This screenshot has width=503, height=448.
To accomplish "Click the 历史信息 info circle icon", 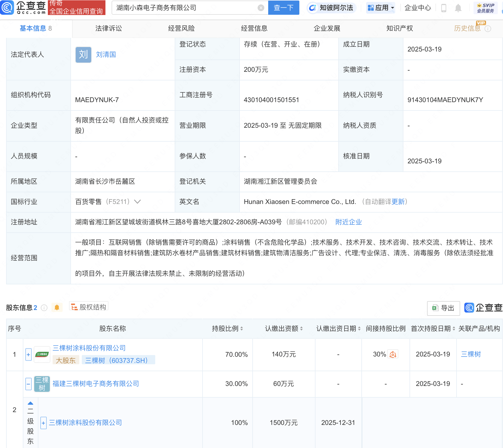I will (x=488, y=29).
